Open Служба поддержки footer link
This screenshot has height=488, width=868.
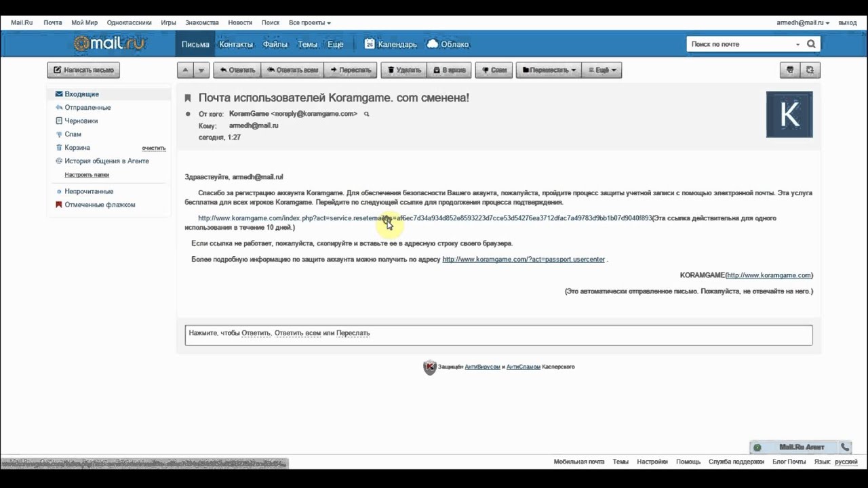[x=736, y=462]
